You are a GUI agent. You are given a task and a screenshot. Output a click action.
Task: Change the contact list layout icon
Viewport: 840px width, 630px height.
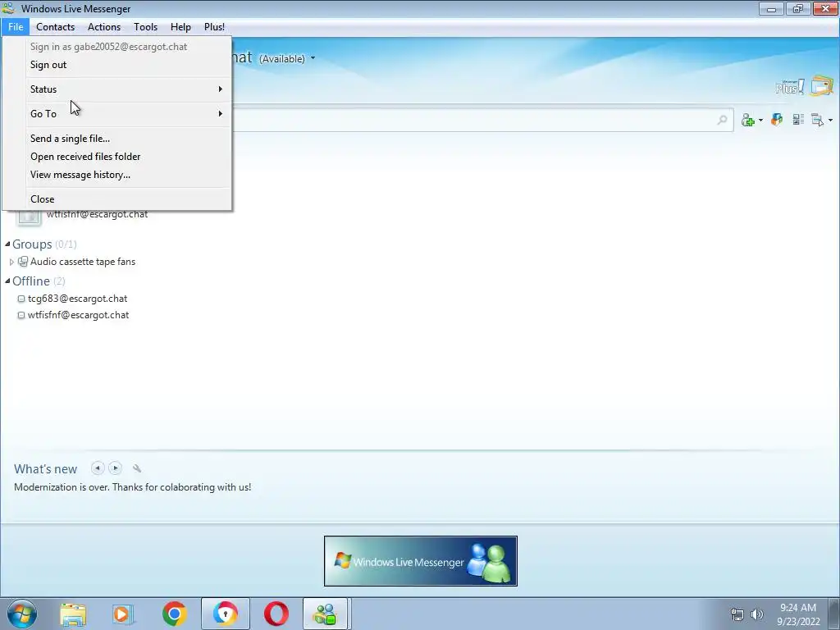tap(798, 120)
